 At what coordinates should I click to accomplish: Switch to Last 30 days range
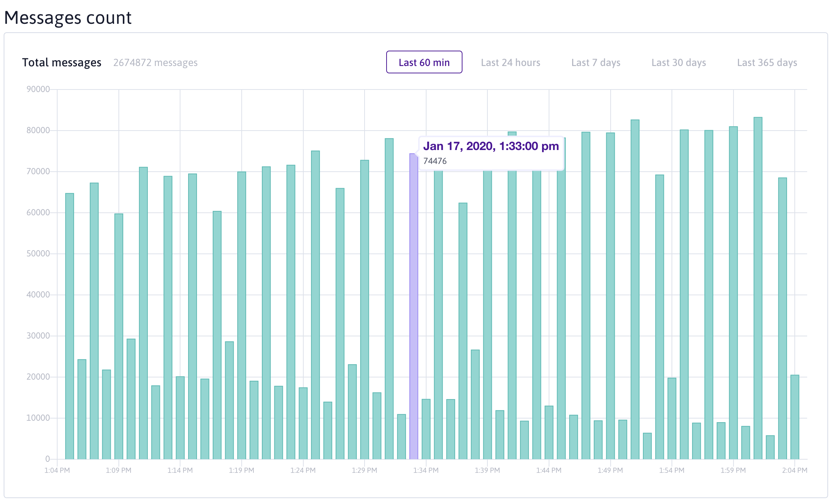(678, 62)
